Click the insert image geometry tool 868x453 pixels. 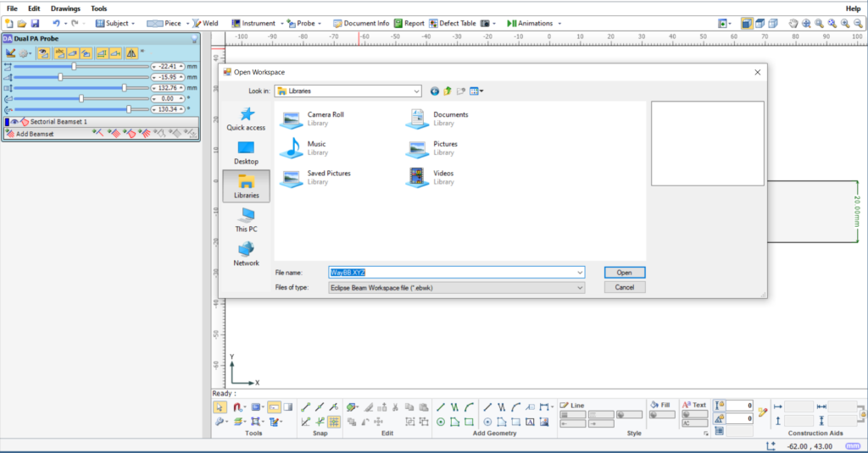[545, 422]
